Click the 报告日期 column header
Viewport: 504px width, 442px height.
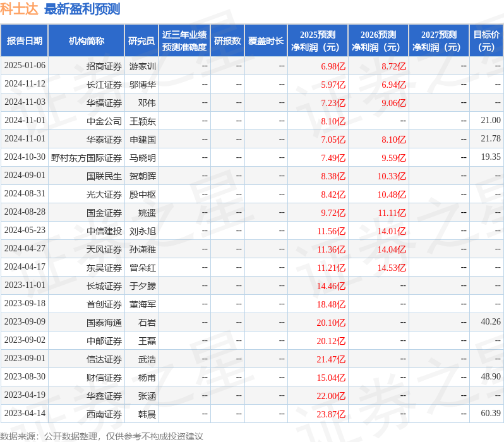(x=25, y=41)
